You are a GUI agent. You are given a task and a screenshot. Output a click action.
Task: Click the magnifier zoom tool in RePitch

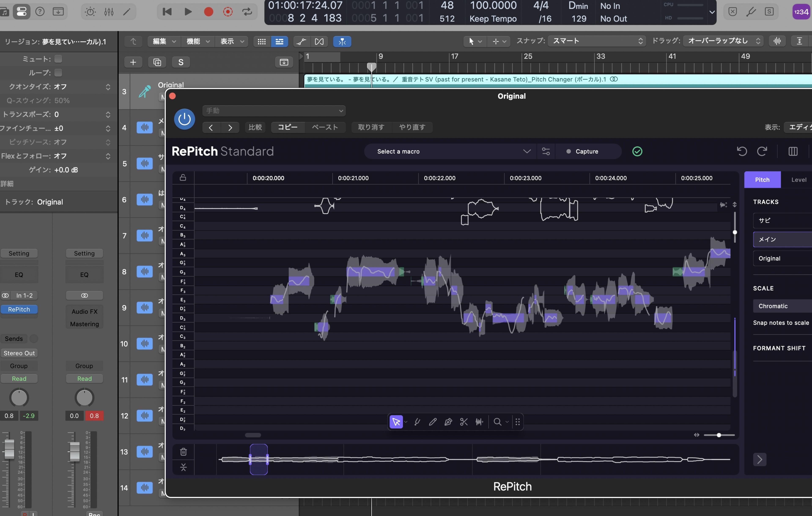click(497, 422)
